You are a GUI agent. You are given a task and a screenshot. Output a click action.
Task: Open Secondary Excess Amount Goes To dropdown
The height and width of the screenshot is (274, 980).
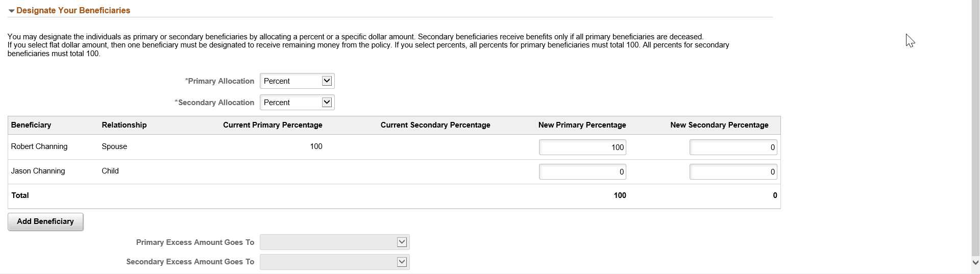(x=335, y=262)
